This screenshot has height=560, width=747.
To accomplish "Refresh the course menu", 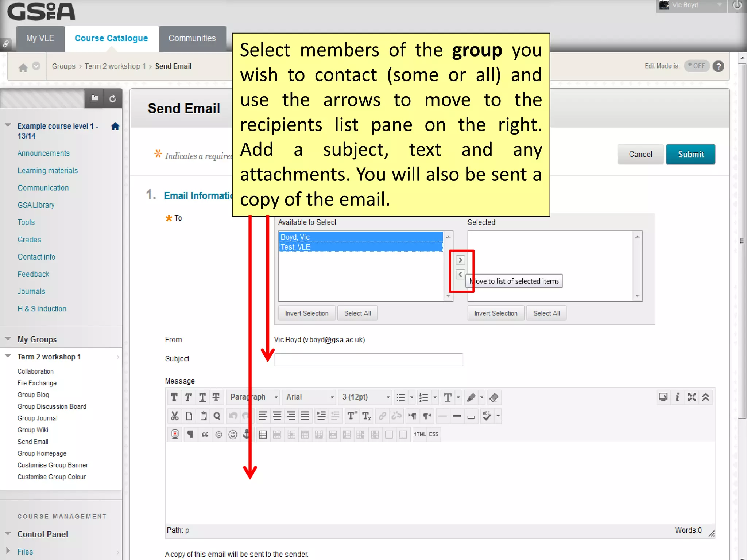I will click(113, 98).
